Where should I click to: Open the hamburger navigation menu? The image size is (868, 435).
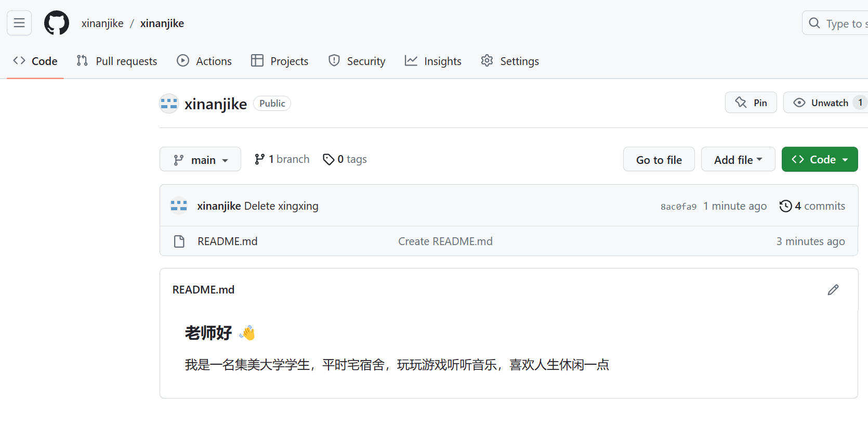(19, 23)
